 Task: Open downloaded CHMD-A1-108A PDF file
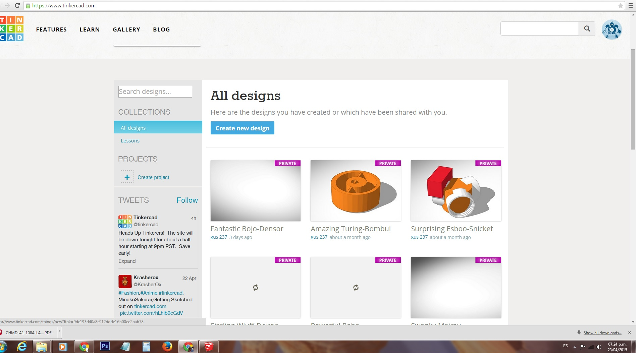(x=29, y=333)
